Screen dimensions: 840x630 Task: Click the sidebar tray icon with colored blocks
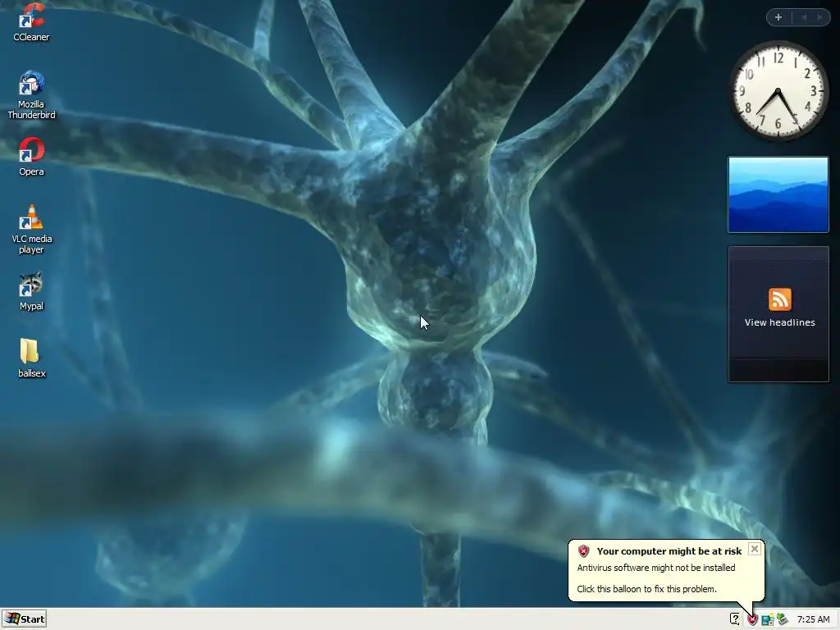coord(767,620)
